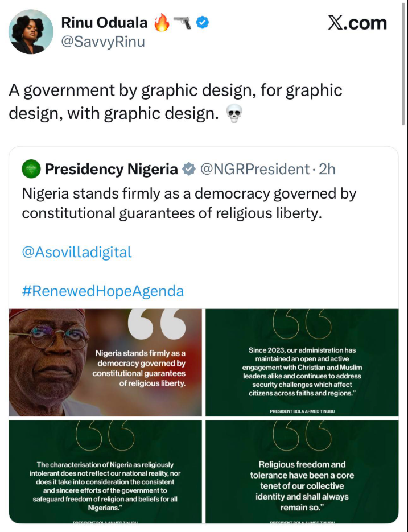Click the skull emoji ending the tweet

point(233,114)
